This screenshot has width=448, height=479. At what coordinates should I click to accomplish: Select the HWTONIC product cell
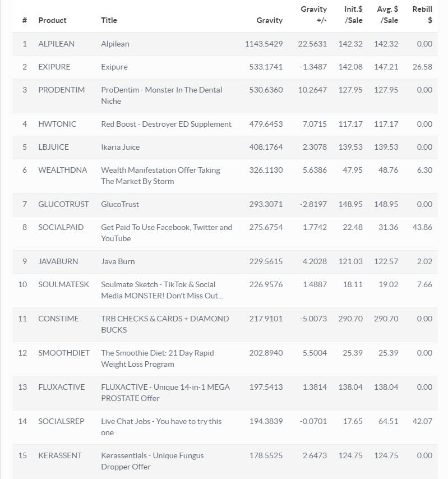click(57, 124)
